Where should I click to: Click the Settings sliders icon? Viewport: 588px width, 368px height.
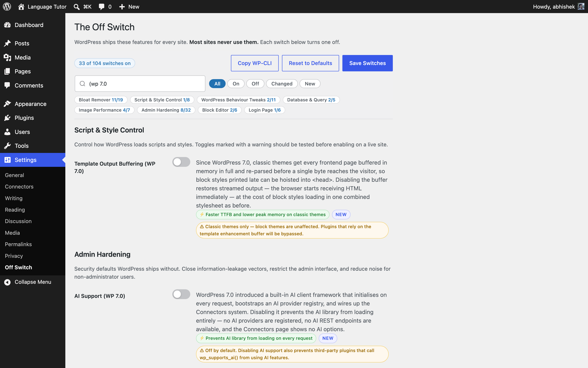tap(7, 160)
